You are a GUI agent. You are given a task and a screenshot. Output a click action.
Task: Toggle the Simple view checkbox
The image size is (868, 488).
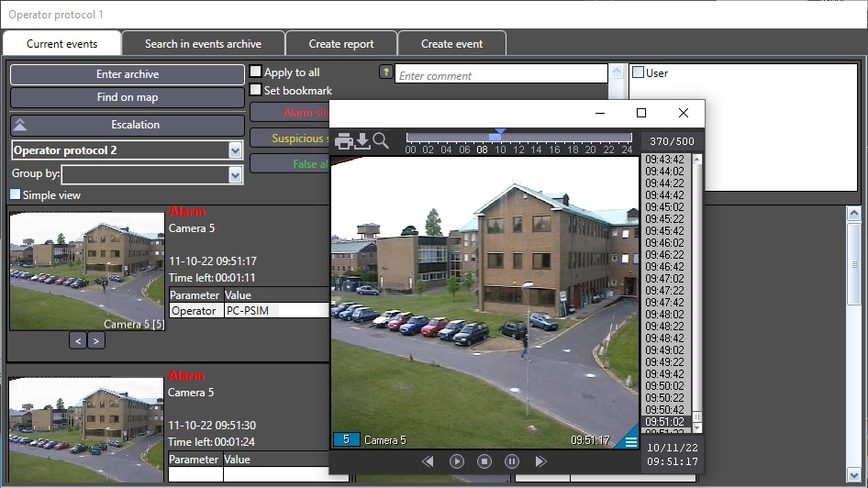pyautogui.click(x=16, y=194)
